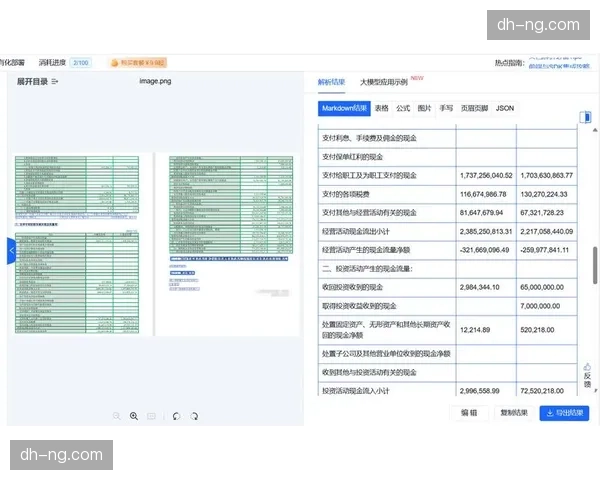Click the value 1,737,256,040.52

coord(486,176)
